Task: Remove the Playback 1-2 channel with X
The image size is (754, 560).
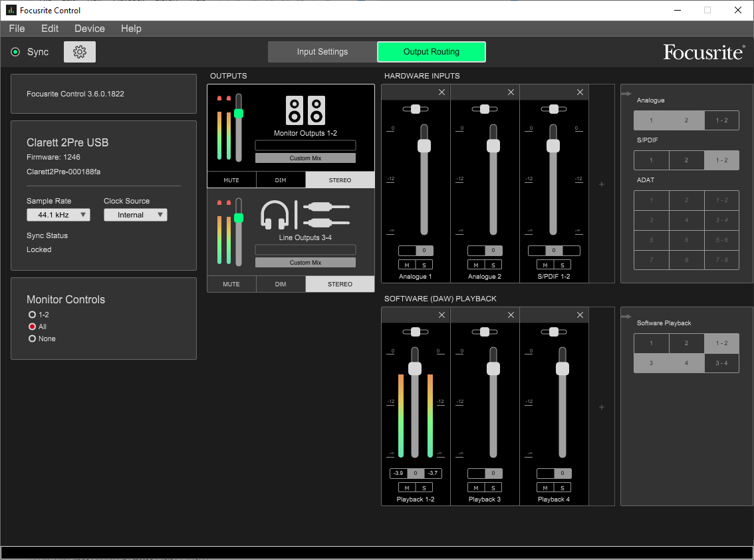Action: coord(441,315)
